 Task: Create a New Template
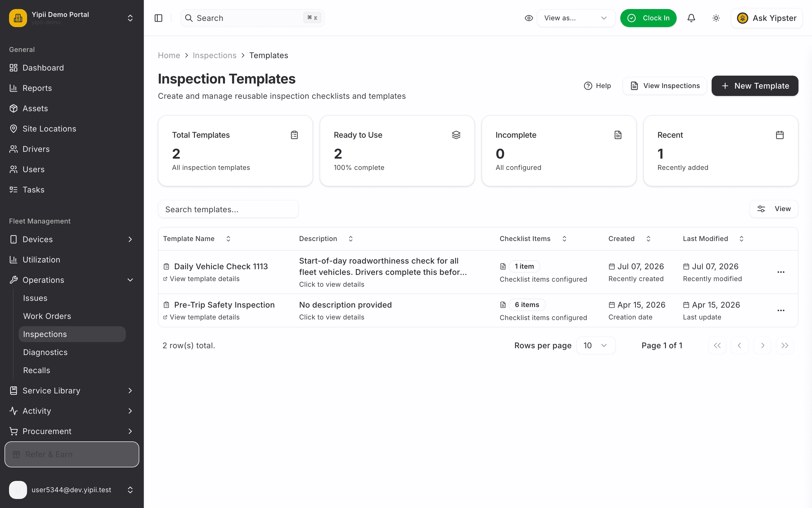point(755,86)
